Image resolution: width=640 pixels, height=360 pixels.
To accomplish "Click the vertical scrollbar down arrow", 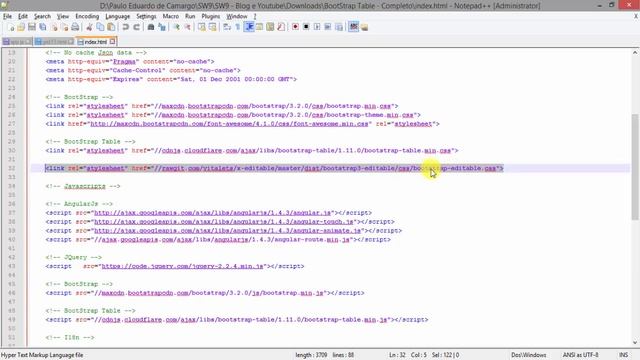I will 635,343.
